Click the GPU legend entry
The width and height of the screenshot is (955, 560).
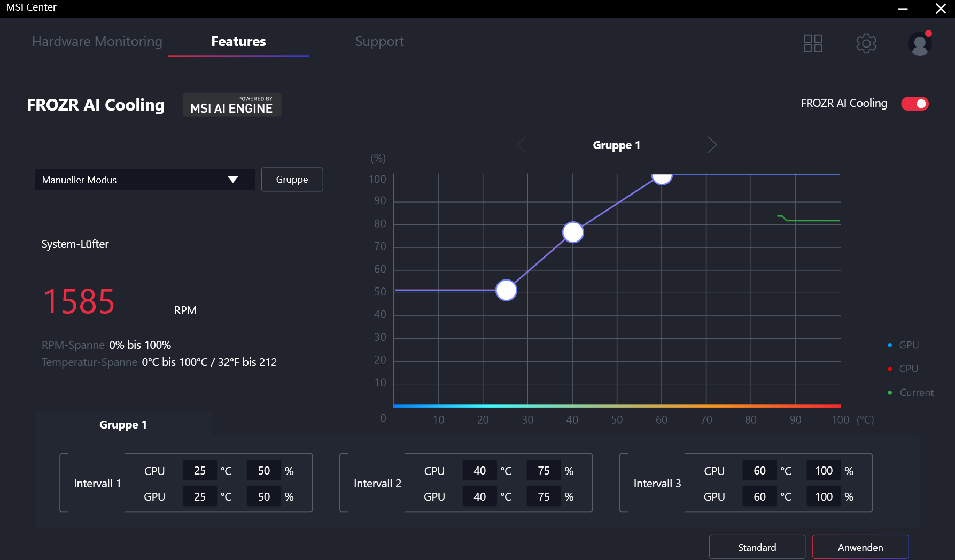(x=903, y=345)
